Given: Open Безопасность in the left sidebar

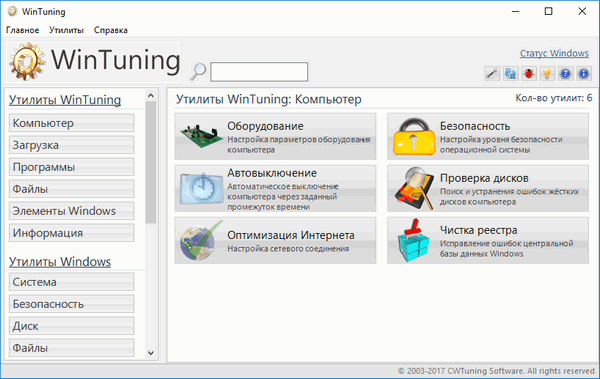Looking at the screenshot, I should click(x=72, y=304).
